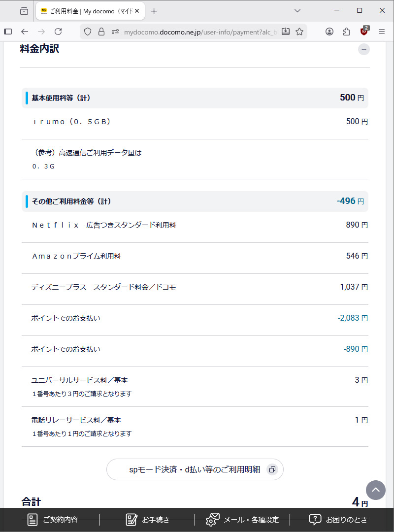Open ご契約内容 in bottom navigation
The width and height of the screenshot is (394, 532).
[52, 519]
